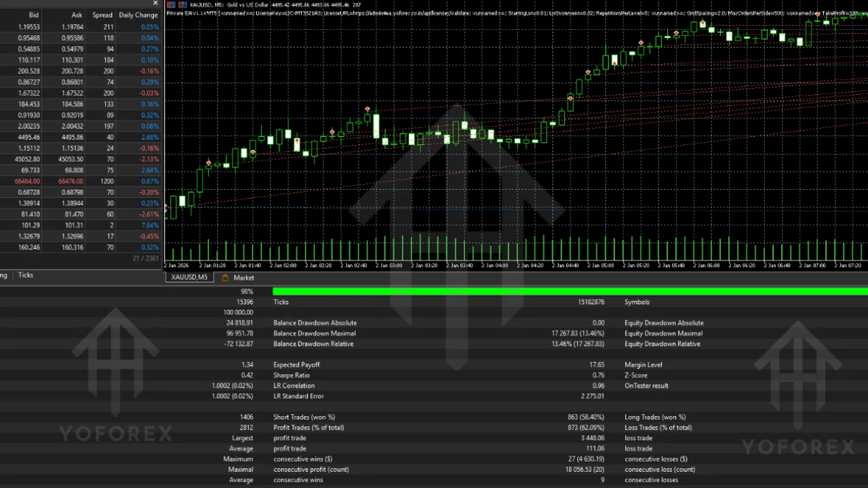
Task: Click the Ticks row label in tester statistics
Action: [x=281, y=302]
